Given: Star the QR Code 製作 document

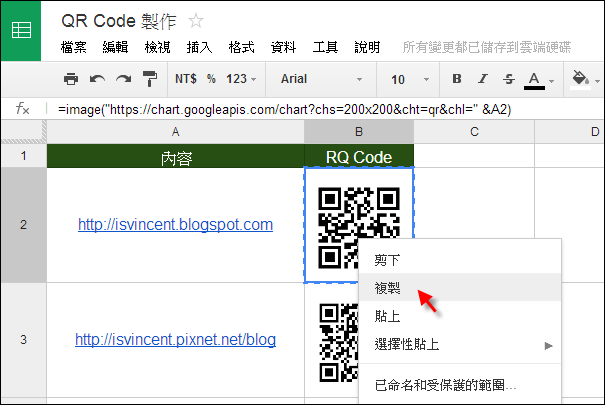Looking at the screenshot, I should [x=196, y=20].
